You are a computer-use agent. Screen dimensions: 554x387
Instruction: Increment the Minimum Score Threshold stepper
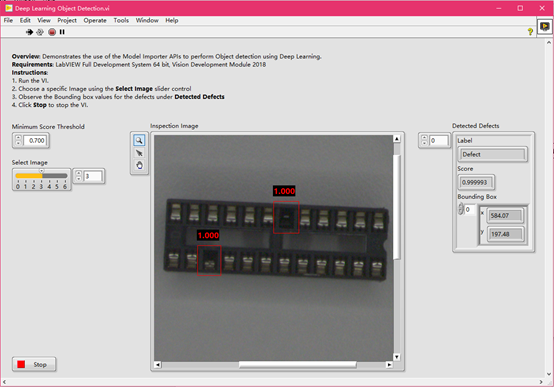[18, 138]
